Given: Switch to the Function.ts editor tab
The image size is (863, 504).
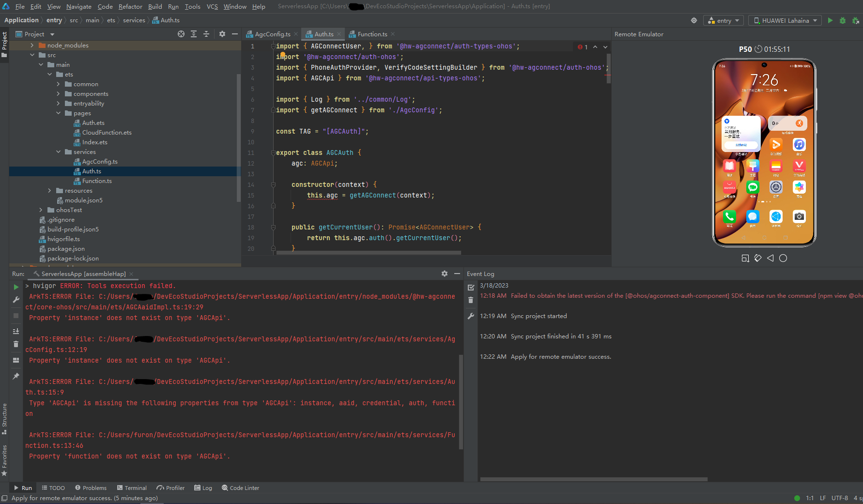Looking at the screenshot, I should coord(372,34).
